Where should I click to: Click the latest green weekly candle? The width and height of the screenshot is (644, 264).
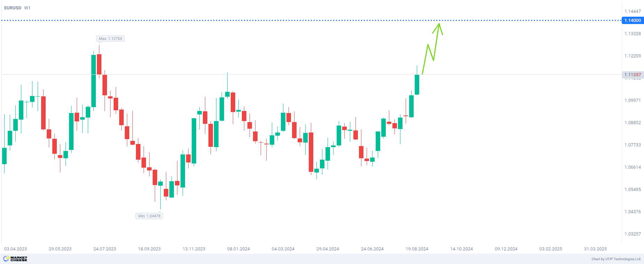[x=417, y=85]
